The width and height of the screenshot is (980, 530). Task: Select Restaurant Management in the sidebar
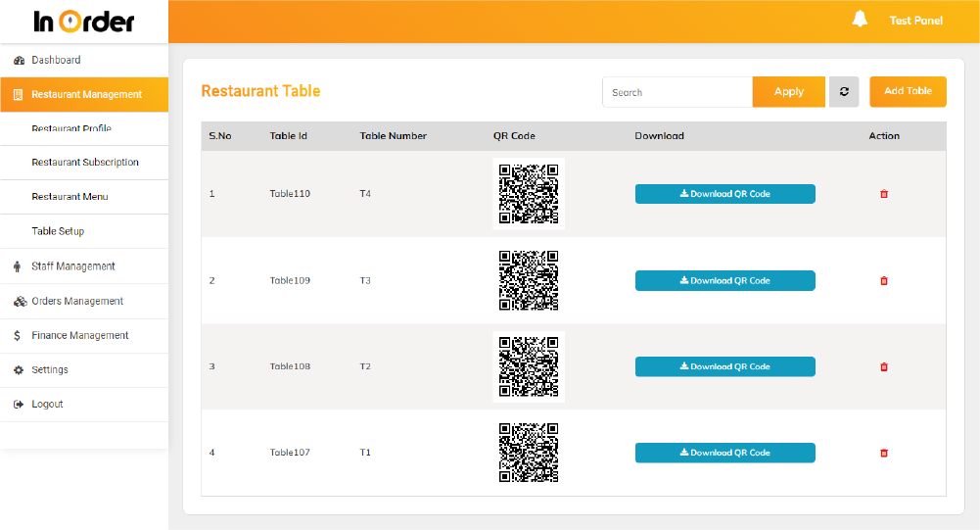click(x=84, y=94)
